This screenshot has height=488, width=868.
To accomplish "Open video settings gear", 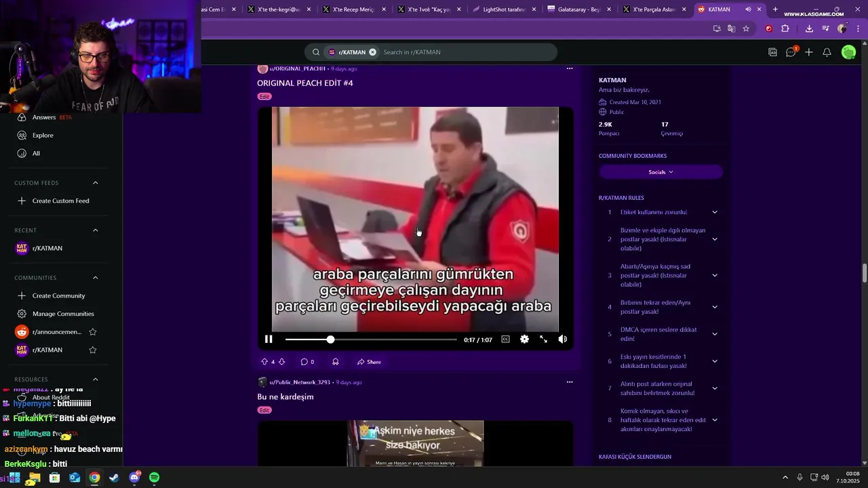I will click(524, 340).
